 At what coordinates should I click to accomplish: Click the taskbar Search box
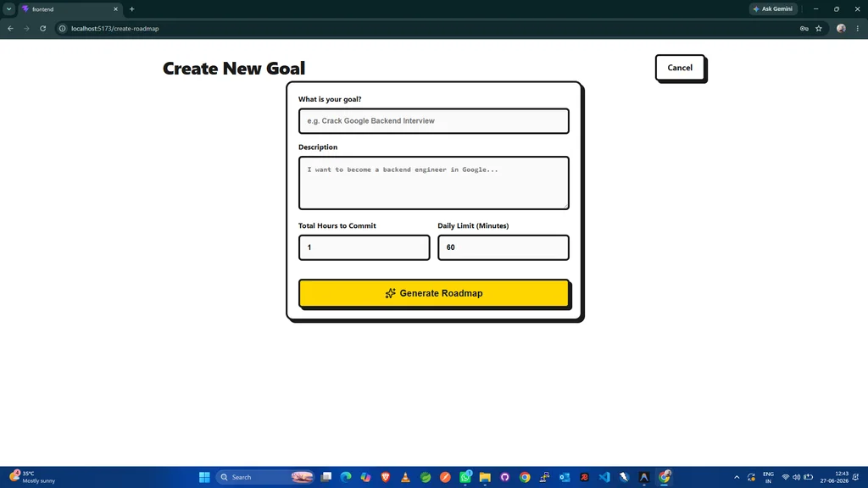coord(265,477)
